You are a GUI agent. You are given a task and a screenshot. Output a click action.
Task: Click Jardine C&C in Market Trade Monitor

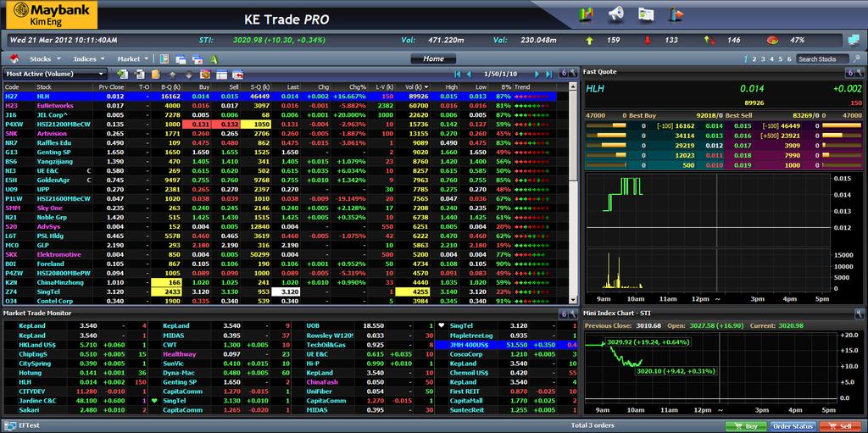pyautogui.click(x=36, y=400)
